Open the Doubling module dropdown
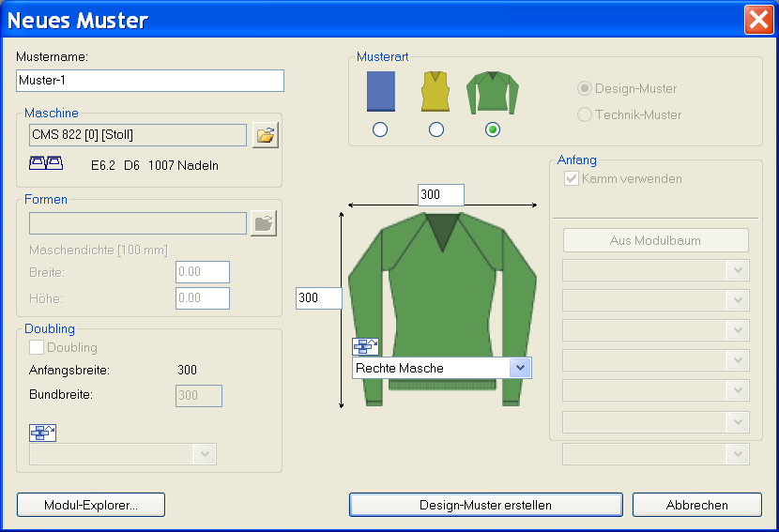The width and height of the screenshot is (779, 532). (x=205, y=454)
